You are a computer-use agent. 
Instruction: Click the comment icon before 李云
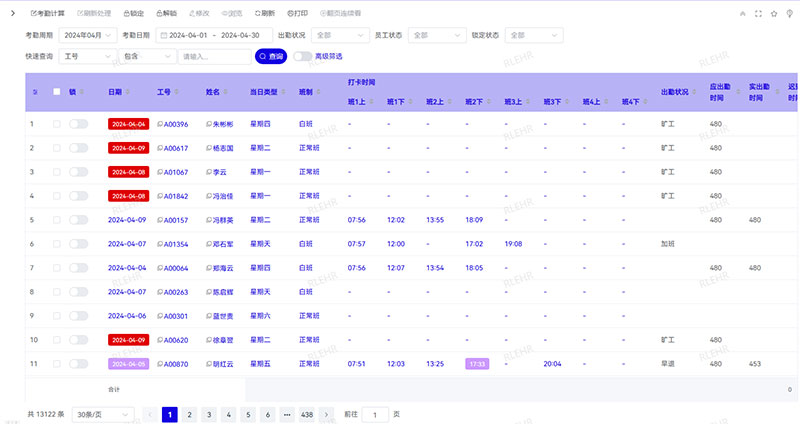[209, 172]
